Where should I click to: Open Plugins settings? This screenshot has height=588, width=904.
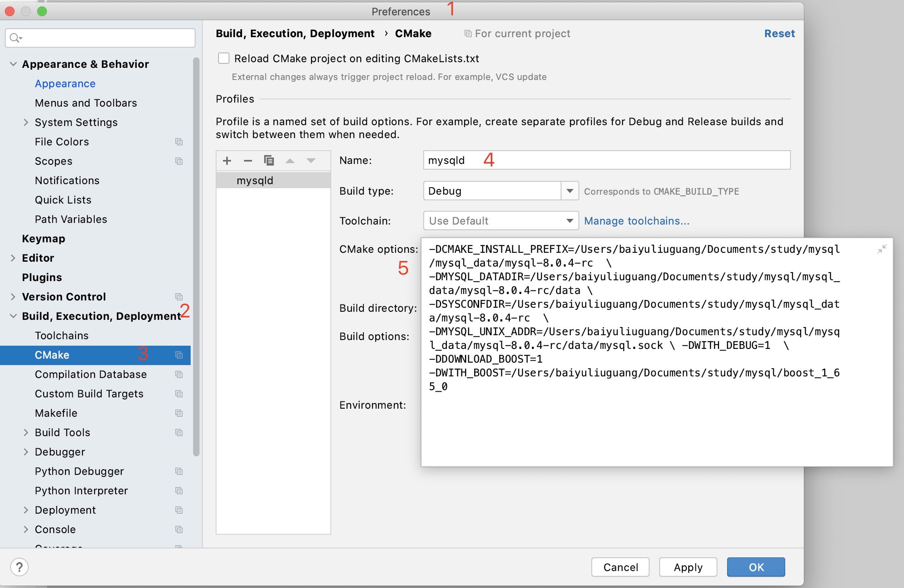[x=42, y=277]
